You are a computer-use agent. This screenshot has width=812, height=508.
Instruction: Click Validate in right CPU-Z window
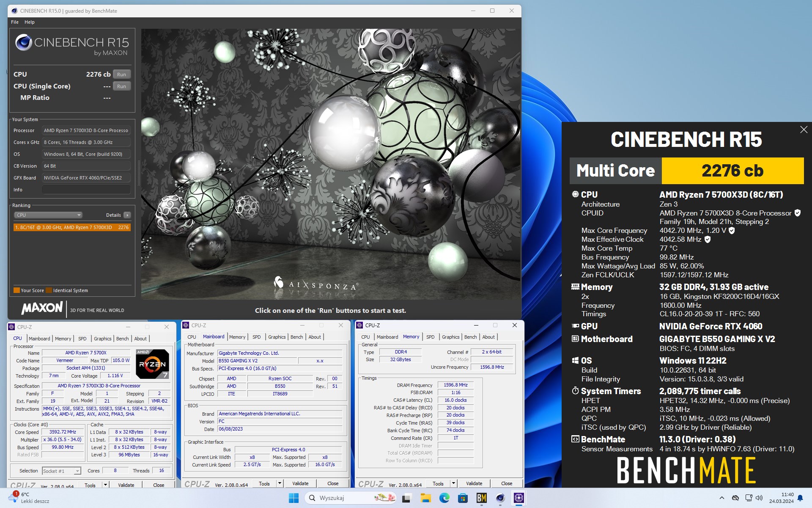click(x=474, y=483)
